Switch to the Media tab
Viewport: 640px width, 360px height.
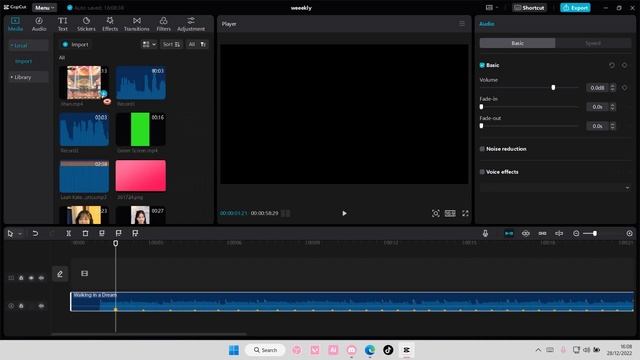[x=16, y=24]
